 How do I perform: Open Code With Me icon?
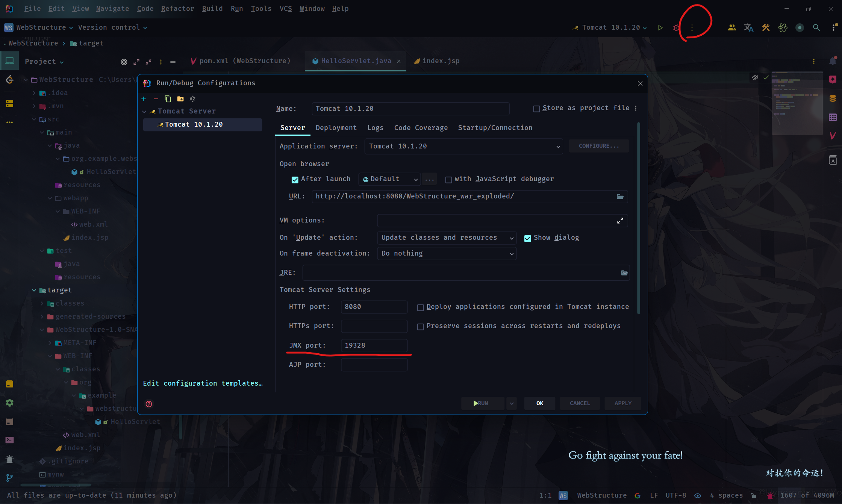pos(731,27)
